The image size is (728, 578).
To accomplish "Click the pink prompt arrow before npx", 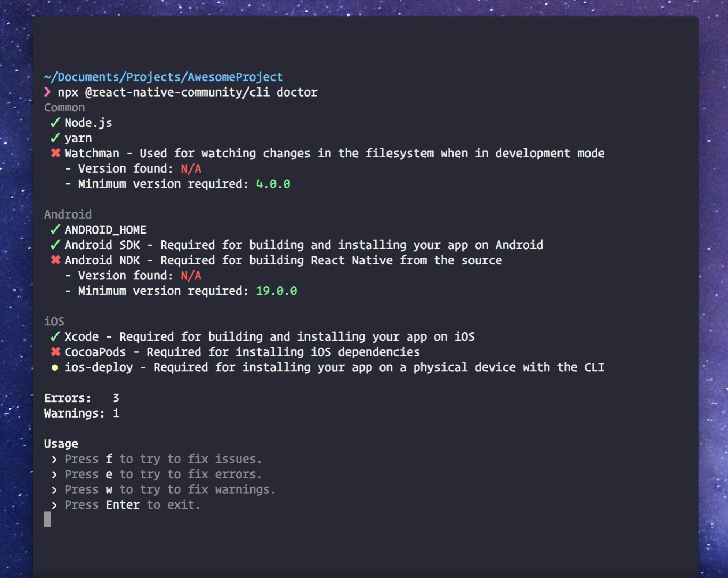I will 47,92.
